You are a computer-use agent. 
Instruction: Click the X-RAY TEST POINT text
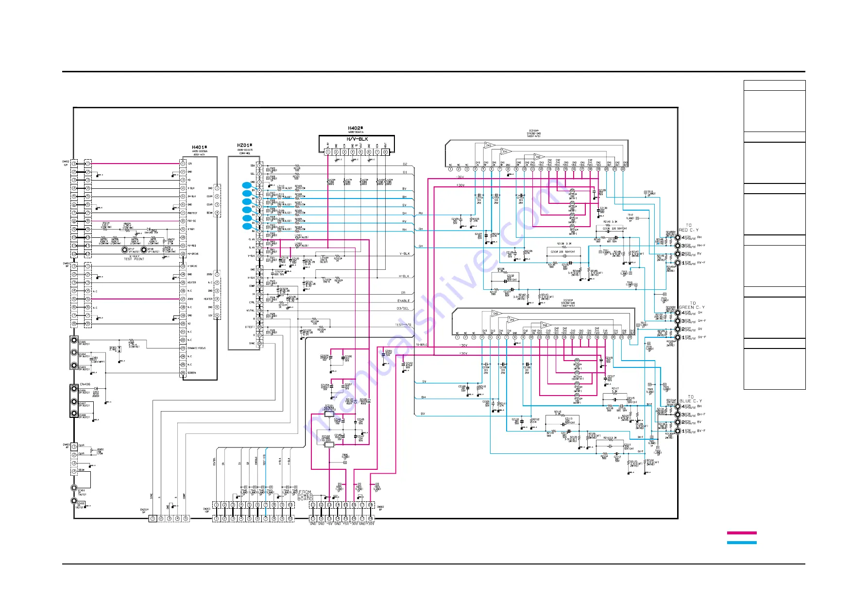(134, 258)
